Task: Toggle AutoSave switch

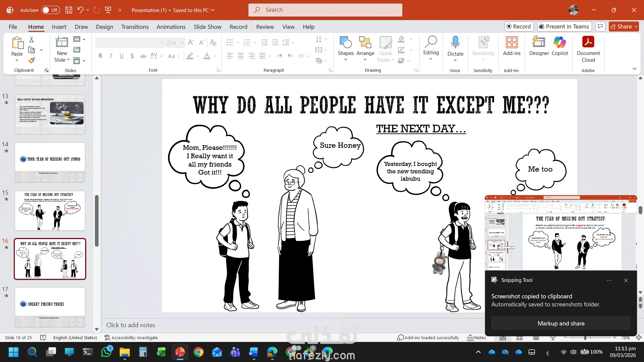Action: pyautogui.click(x=51, y=10)
